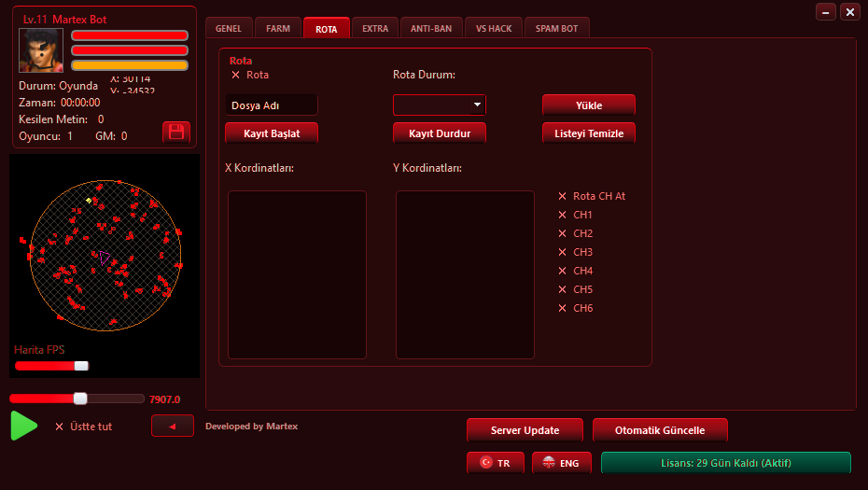Close the Martex Bot window
The height and width of the screenshot is (490, 868).
click(x=849, y=11)
